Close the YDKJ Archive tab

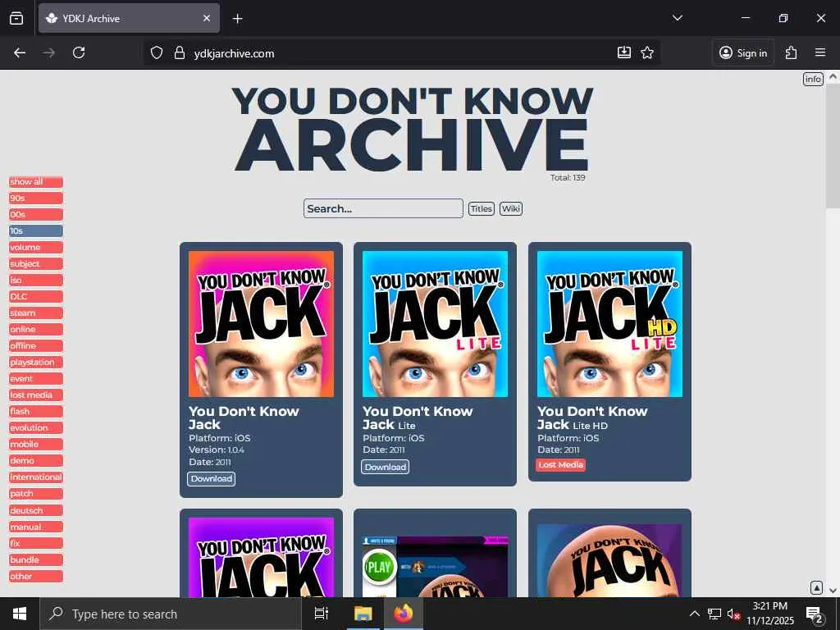point(207,18)
